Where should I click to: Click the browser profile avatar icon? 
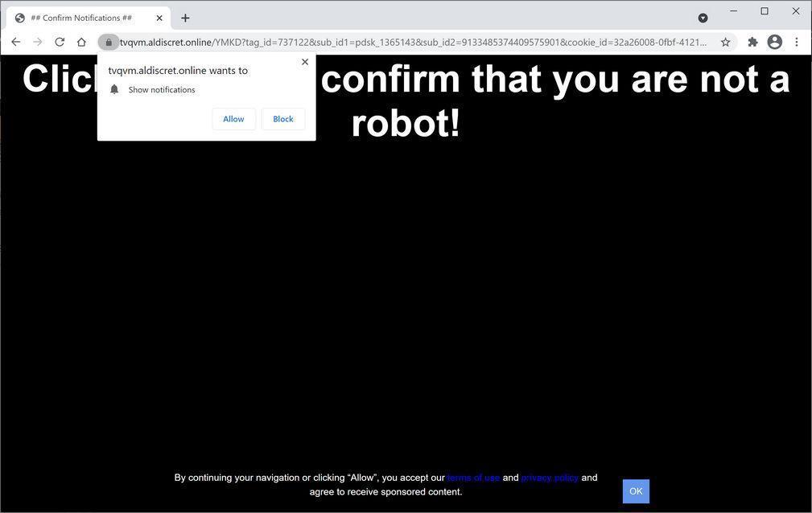773,41
